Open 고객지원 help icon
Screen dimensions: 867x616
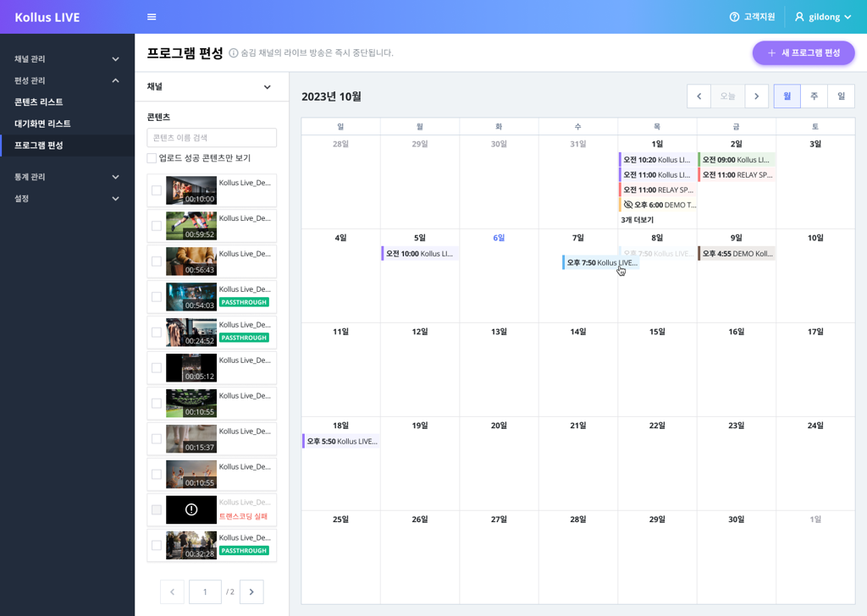[734, 17]
